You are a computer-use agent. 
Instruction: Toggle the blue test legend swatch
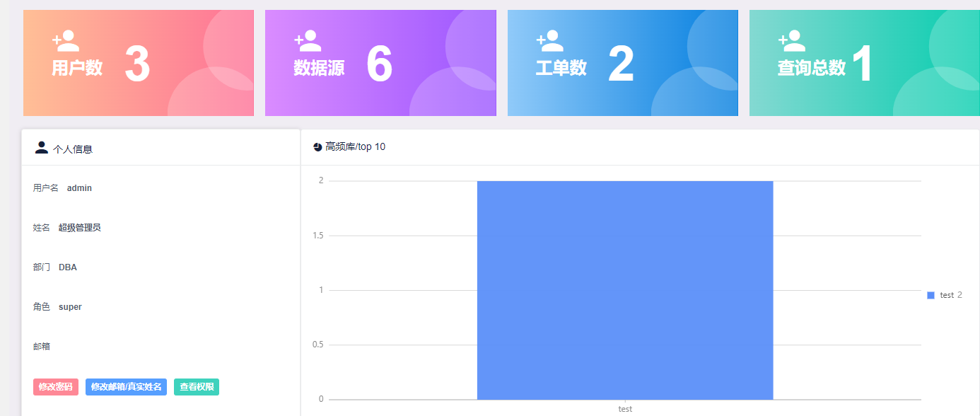pos(931,295)
